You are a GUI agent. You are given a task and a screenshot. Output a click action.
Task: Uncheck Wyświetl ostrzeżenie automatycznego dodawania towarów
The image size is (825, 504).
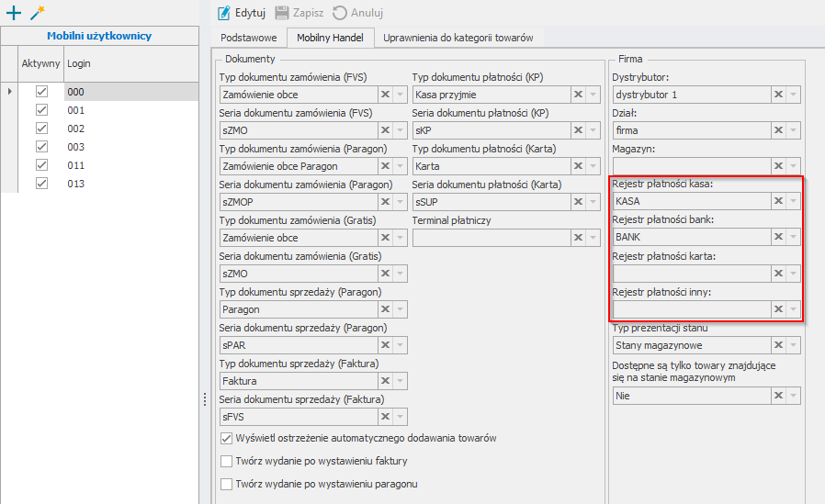coord(227,439)
